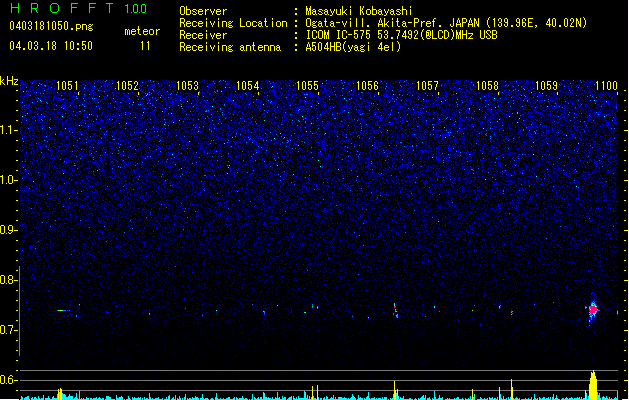This screenshot has height=400, width=629.
Task: Click the 'Receiver' label
Action: 203,35
